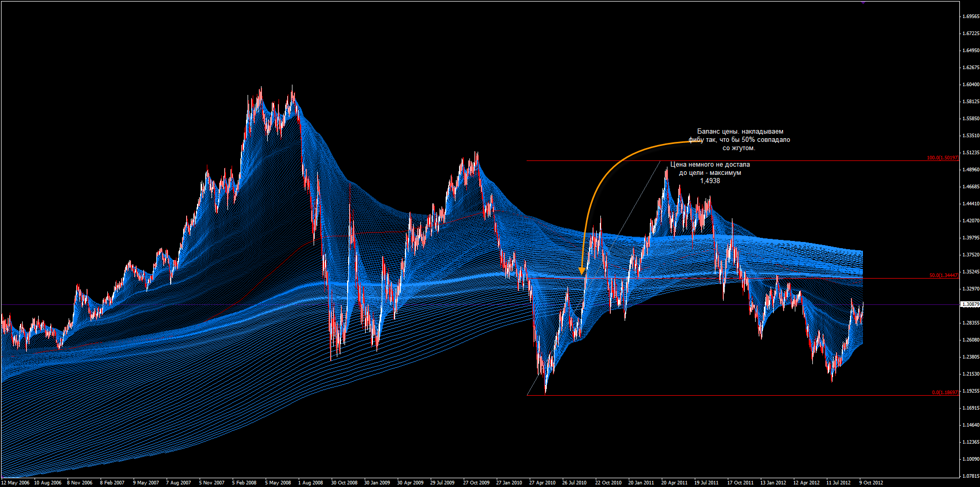Click the 1.44410 price scale value

(971, 204)
